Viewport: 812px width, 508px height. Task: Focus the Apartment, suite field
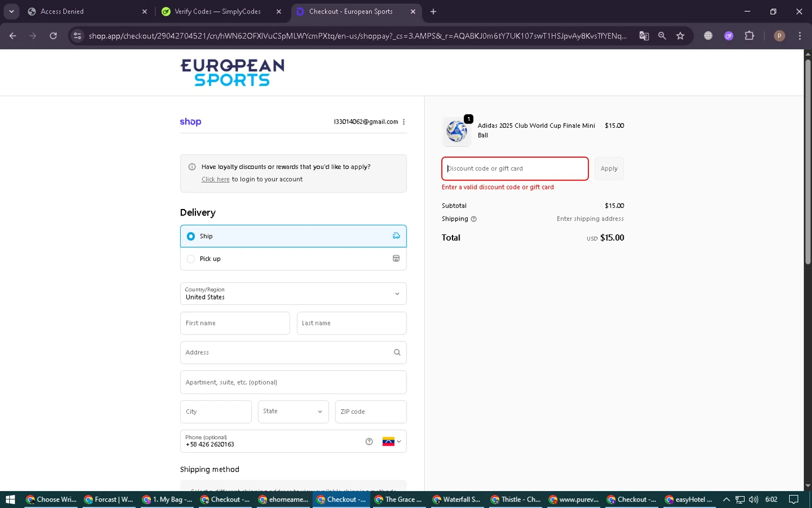click(293, 382)
